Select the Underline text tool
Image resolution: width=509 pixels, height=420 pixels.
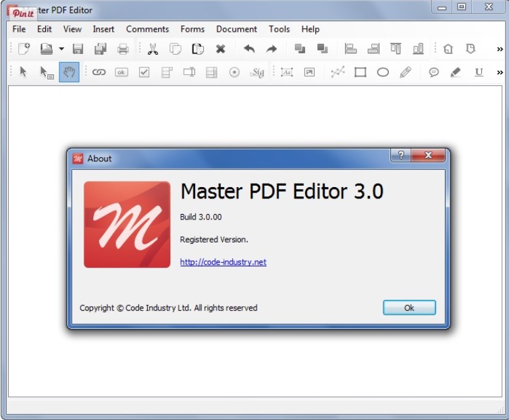pyautogui.click(x=479, y=72)
